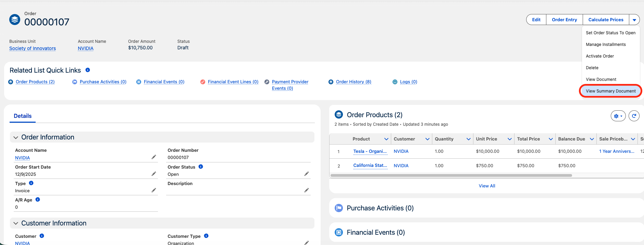
Task: Edit Type field using its pencil icon
Action: coord(154,190)
